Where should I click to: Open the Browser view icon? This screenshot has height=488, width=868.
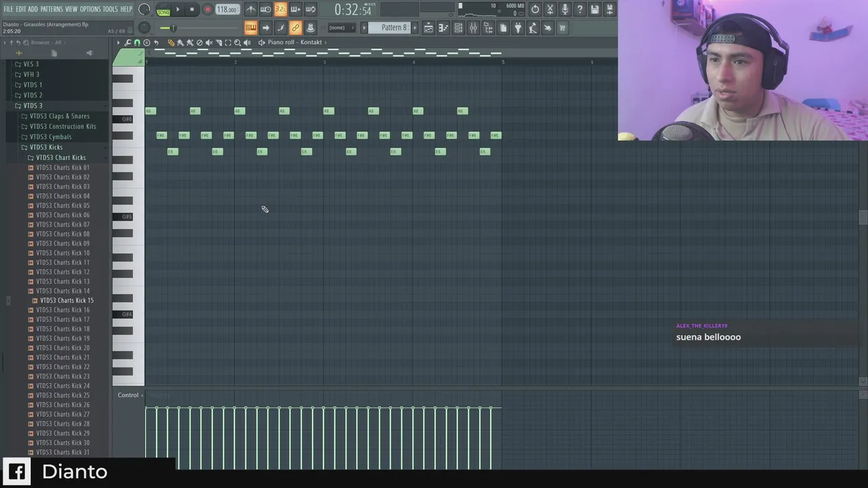[488, 28]
